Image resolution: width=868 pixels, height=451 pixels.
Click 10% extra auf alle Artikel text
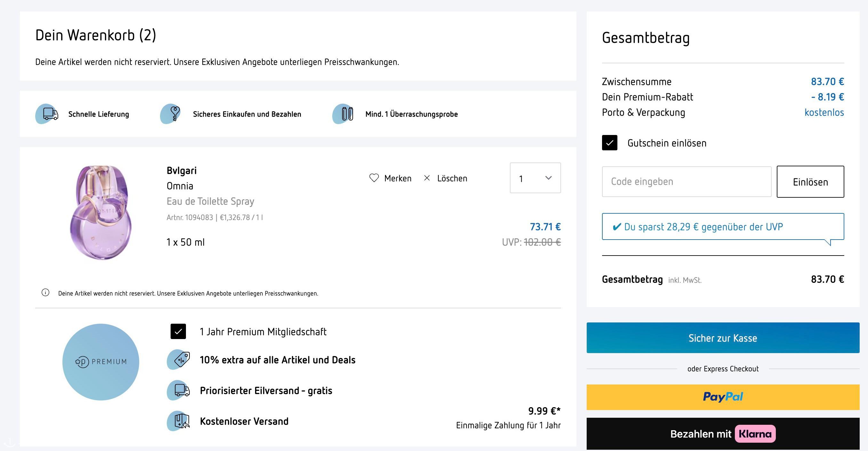[278, 360]
